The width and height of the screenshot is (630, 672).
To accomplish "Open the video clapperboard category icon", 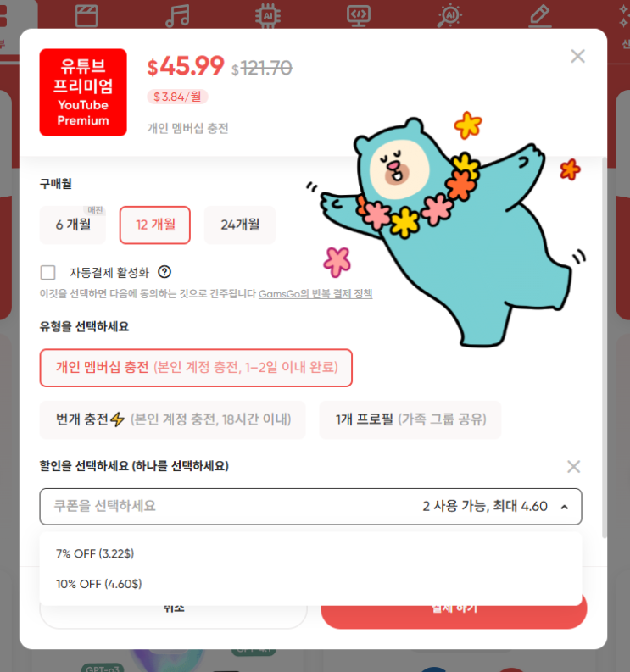I will [x=86, y=16].
